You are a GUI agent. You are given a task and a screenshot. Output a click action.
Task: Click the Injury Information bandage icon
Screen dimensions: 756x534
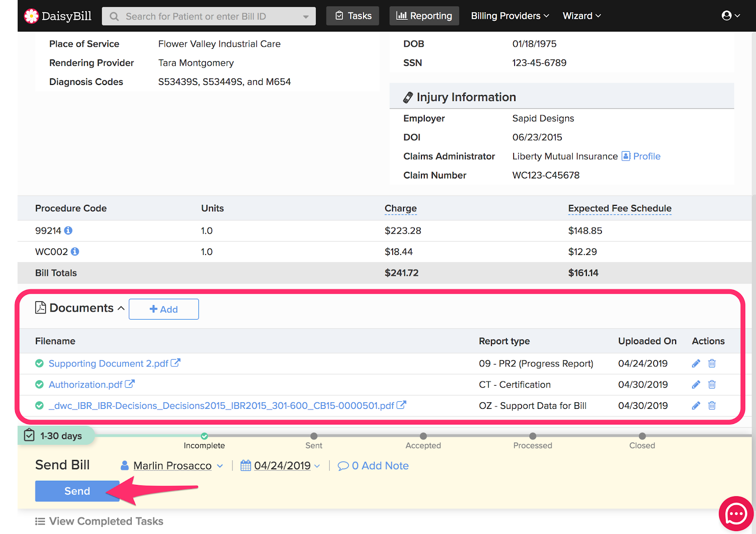pos(408,97)
